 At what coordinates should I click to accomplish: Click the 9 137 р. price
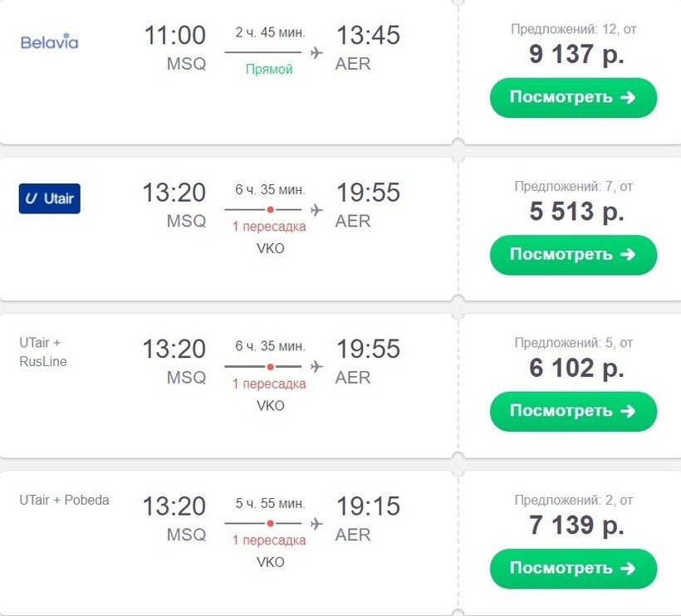pos(576,54)
